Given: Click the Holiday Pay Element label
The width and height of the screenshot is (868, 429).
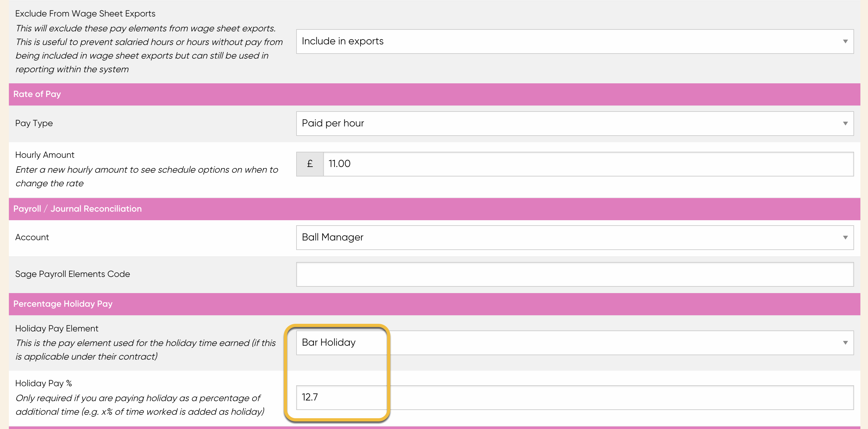Looking at the screenshot, I should coord(57,328).
